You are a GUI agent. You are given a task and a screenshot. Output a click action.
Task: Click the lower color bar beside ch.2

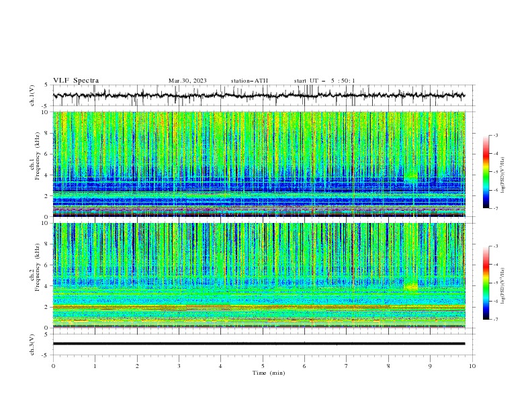click(486, 283)
